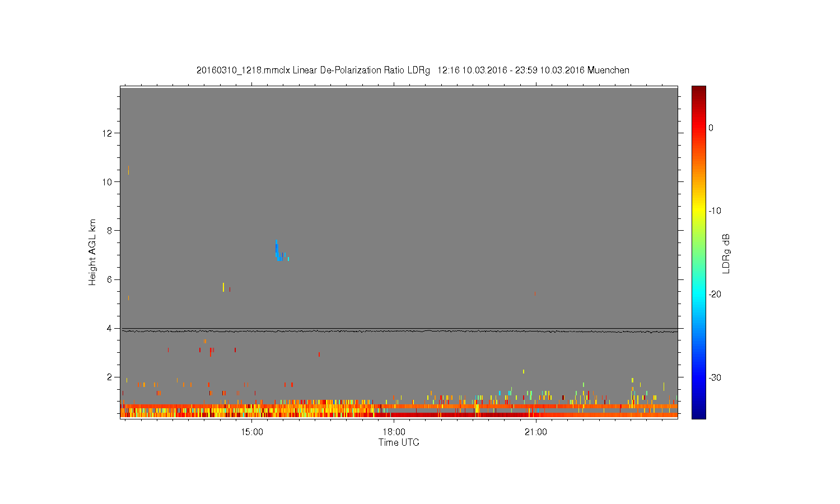Click the 21:00 time axis tick label
840x504 pixels.
point(536,432)
